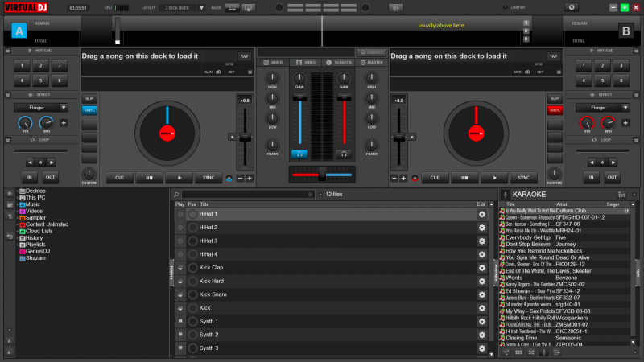Open the edit gear for HiHat 1
The height and width of the screenshot is (362, 644).
[481, 214]
